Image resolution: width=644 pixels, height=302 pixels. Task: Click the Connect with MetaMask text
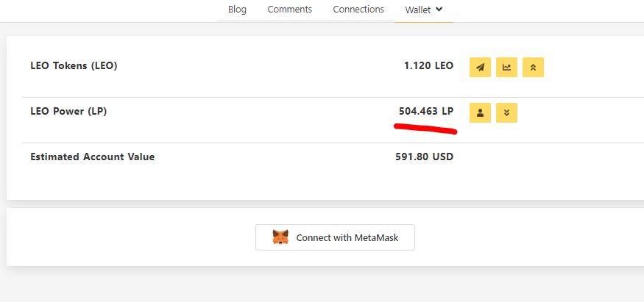(347, 237)
